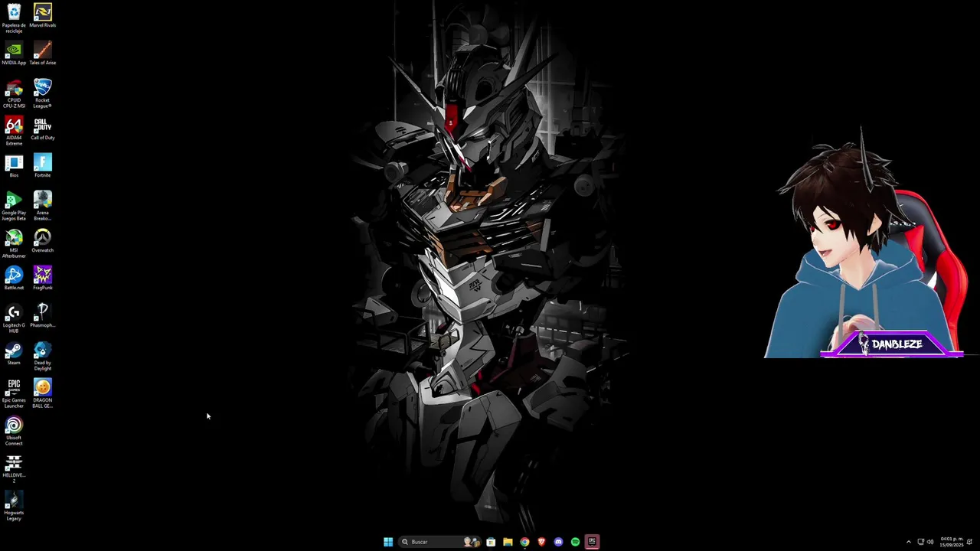Open the Papelera de reciclaje desktop icon
Viewport: 980px width, 551px height.
tap(14, 18)
